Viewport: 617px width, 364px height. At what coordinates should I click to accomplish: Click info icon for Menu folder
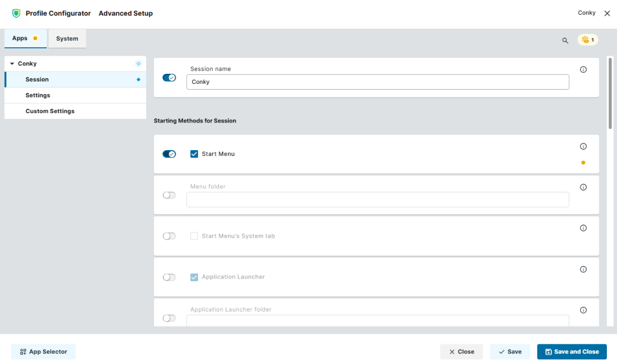(583, 187)
